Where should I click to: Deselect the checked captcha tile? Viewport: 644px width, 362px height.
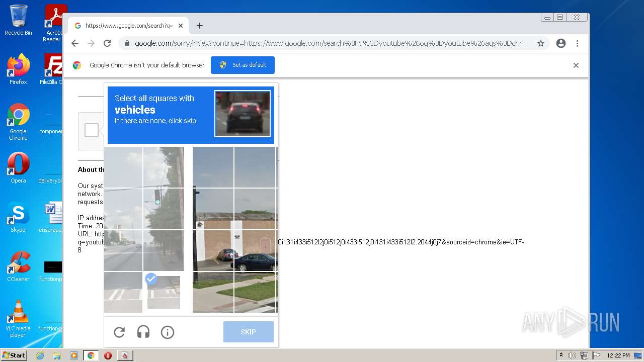(164, 292)
